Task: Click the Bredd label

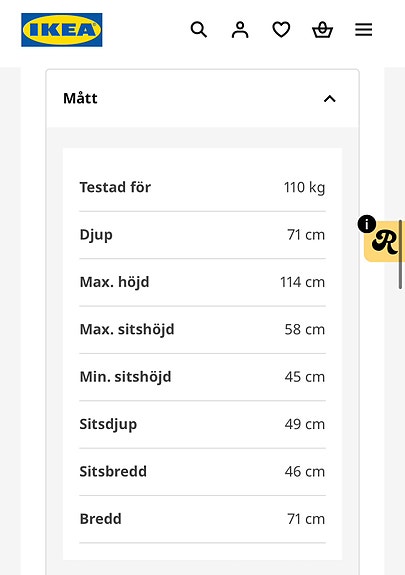Action: (x=101, y=519)
